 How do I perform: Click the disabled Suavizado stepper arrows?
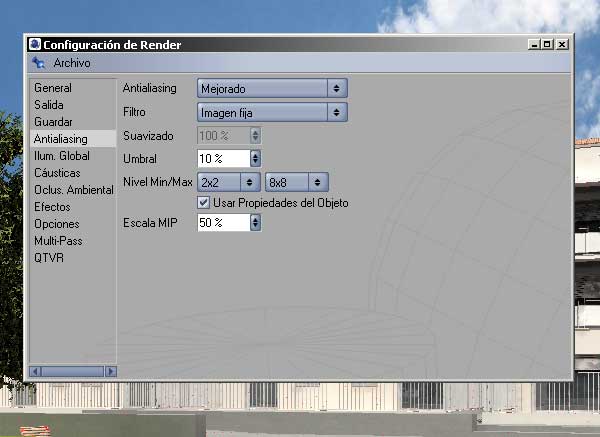coord(255,135)
